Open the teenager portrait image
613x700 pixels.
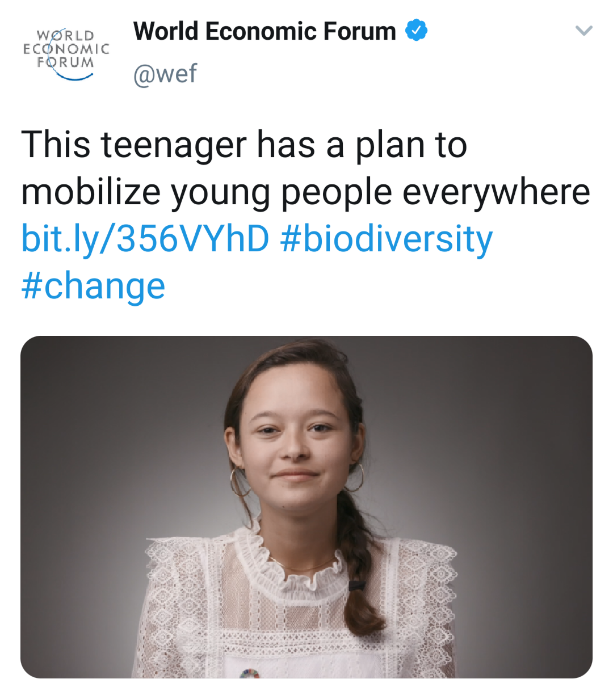(306, 507)
